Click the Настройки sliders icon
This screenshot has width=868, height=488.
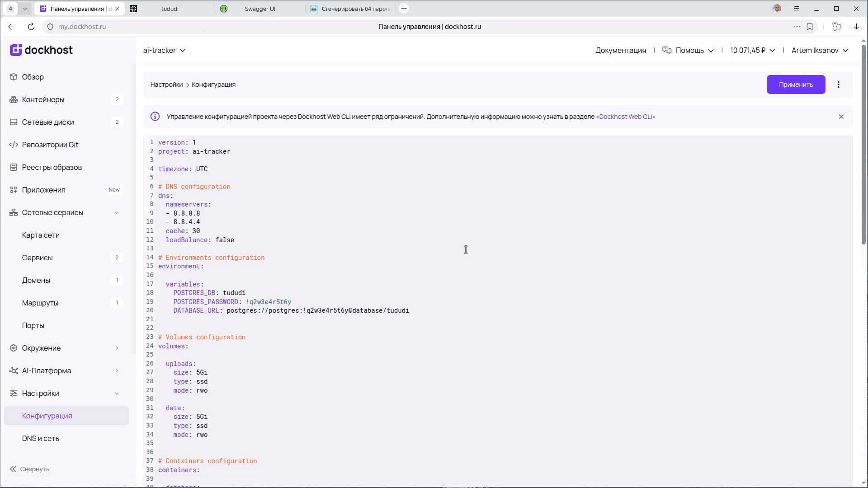coord(14,393)
